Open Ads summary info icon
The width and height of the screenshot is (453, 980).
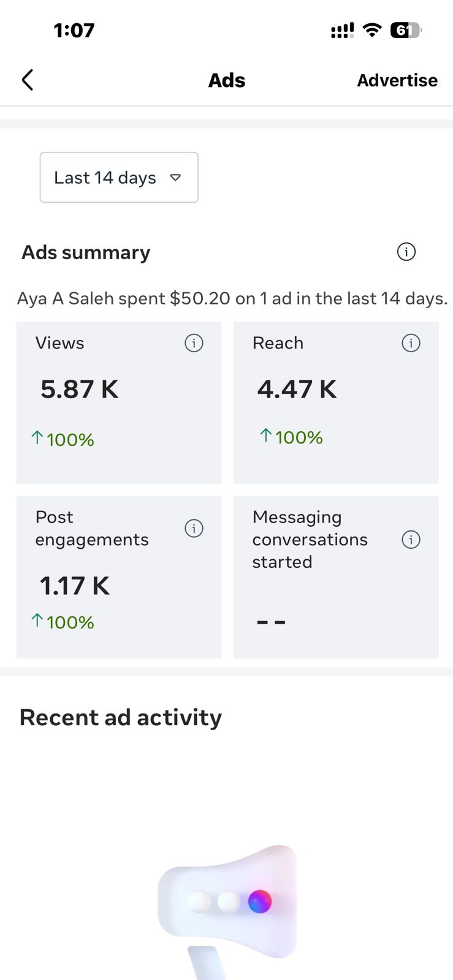(406, 252)
